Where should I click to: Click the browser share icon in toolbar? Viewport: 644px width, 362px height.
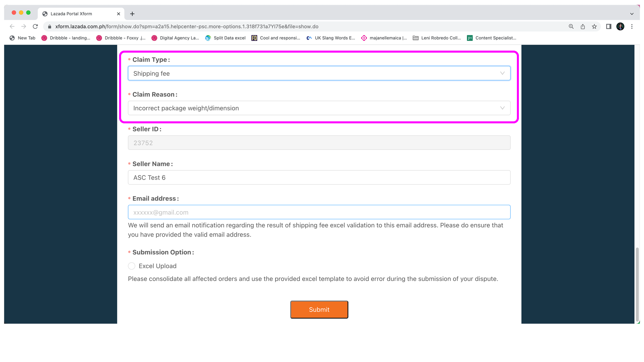click(583, 26)
